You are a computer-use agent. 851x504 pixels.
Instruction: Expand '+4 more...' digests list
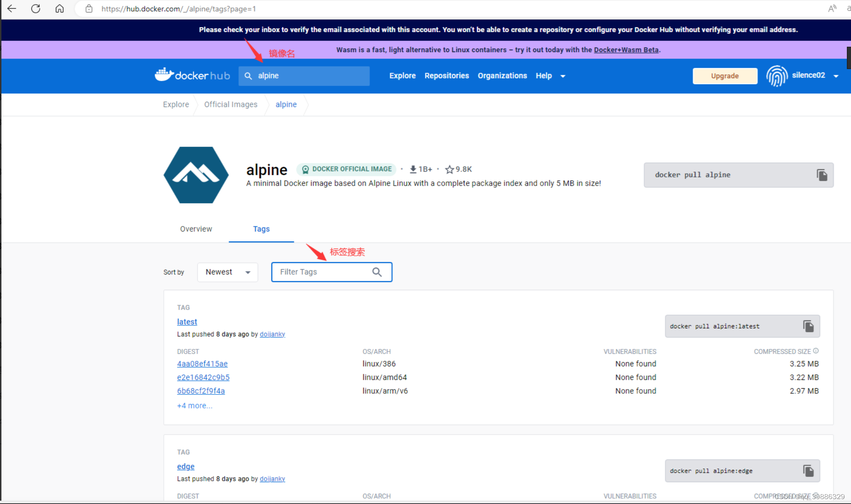(x=194, y=406)
